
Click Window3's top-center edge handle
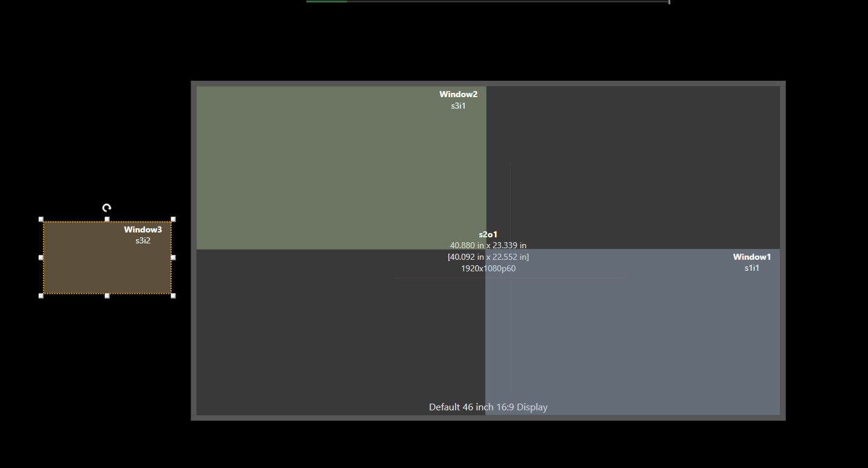click(107, 219)
